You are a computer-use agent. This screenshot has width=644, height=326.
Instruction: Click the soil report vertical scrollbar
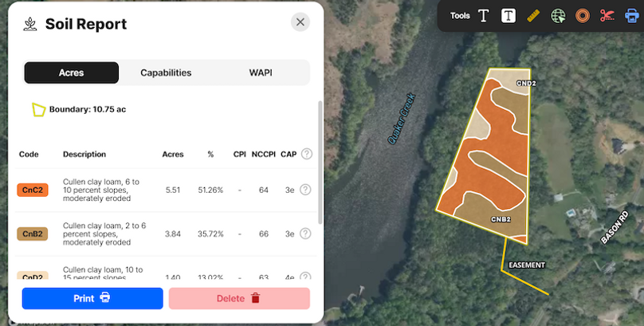[320, 159]
